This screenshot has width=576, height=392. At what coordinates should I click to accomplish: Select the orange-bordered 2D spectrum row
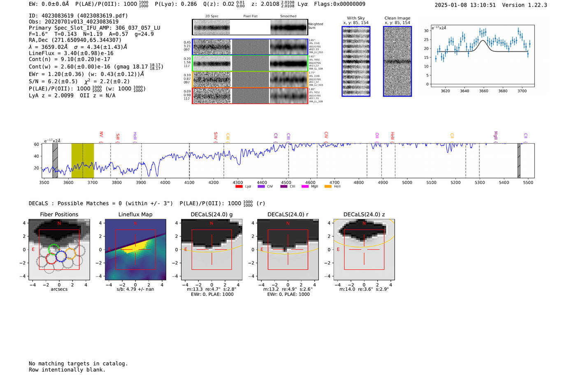(250, 79)
